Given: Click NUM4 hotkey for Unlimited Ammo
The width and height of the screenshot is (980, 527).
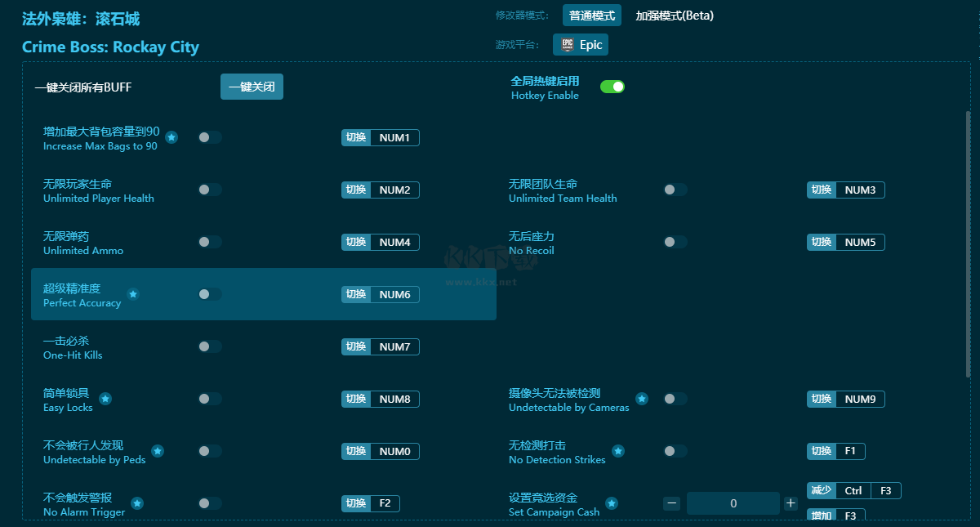Looking at the screenshot, I should click(381, 242).
